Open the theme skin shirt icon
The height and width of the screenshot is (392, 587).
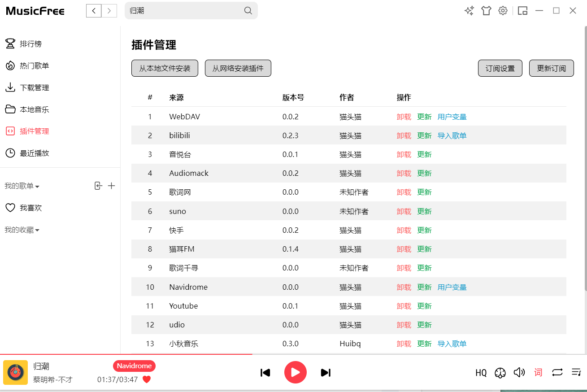(487, 11)
